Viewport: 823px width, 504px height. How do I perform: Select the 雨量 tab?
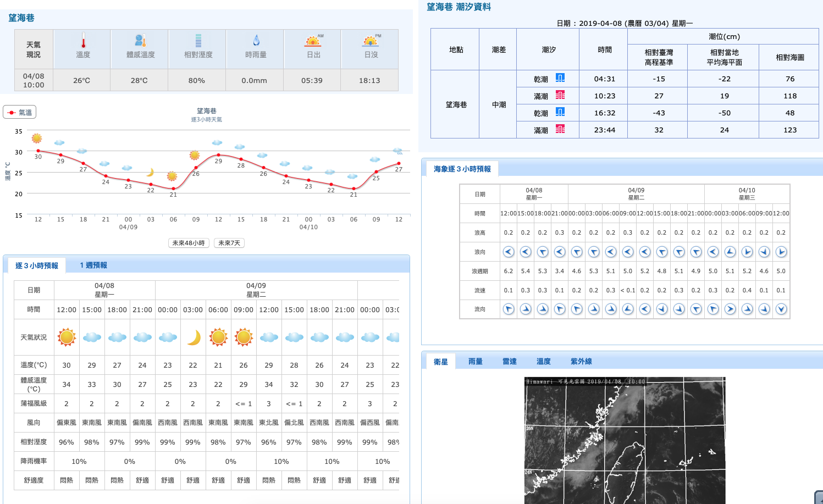tap(476, 361)
